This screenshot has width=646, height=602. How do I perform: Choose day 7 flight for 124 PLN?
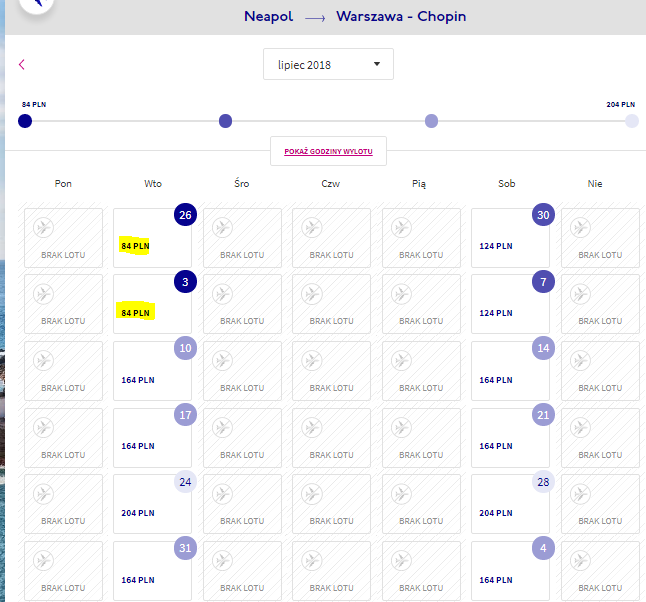pos(510,304)
